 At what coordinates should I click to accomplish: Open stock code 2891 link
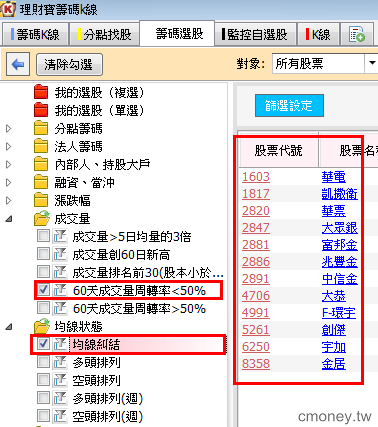(256, 279)
